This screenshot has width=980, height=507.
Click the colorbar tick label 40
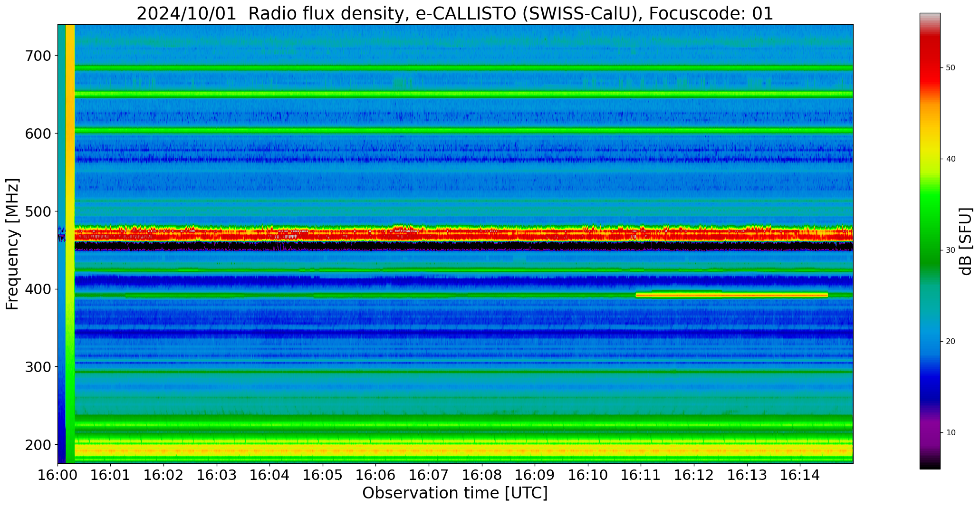coord(951,159)
